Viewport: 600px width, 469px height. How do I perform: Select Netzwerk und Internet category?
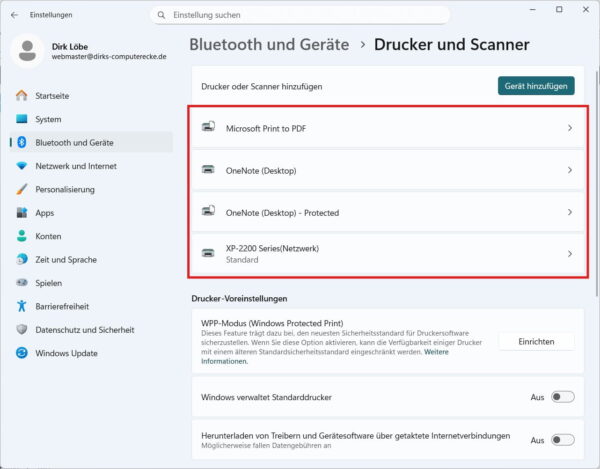point(91,166)
